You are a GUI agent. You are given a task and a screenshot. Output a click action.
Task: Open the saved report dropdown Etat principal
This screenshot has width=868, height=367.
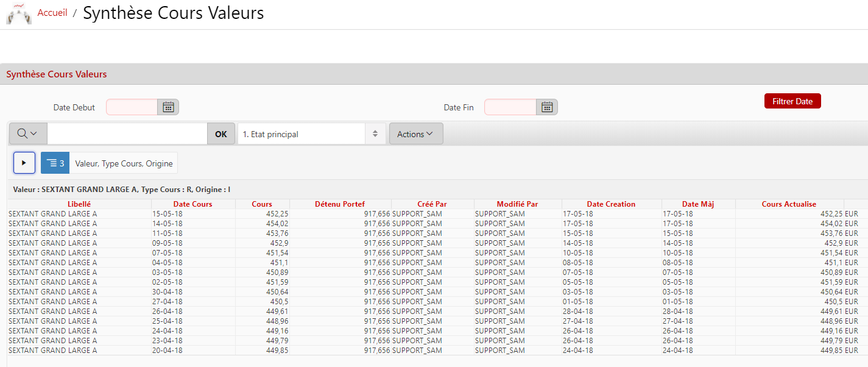311,134
